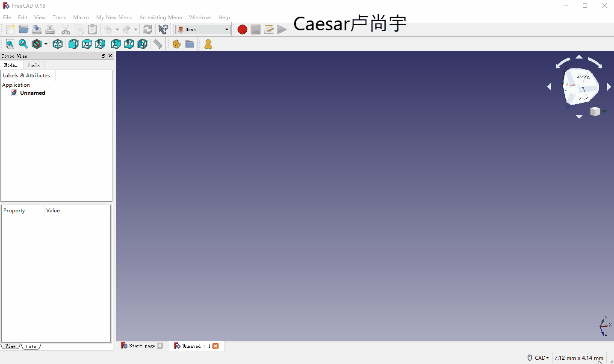614x364 pixels.
Task: Click the Refresh icon in the toolbar
Action: (148, 29)
